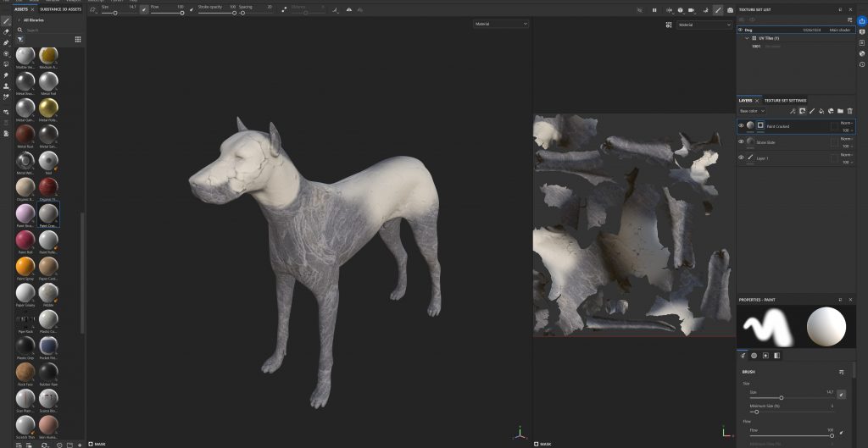This screenshot has height=448, width=868.
Task: Hide the Paint Cracked layer
Action: [741, 125]
